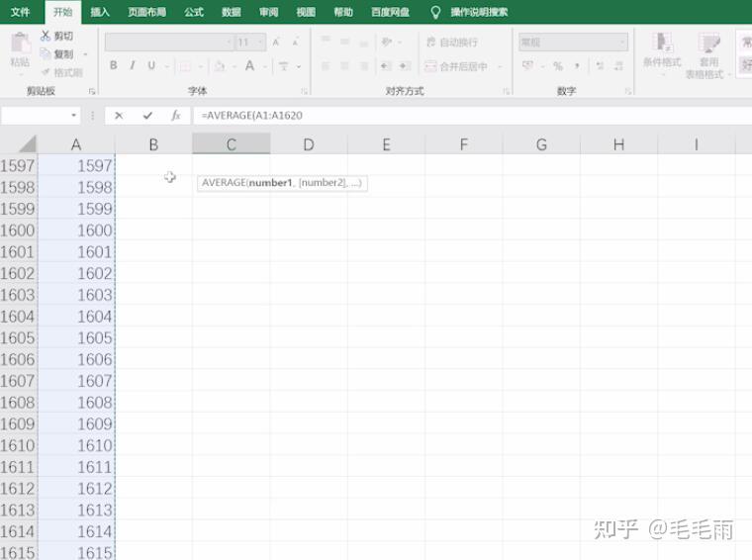Open Format as Table (套用表格格式)
752x560 pixels.
point(708,55)
